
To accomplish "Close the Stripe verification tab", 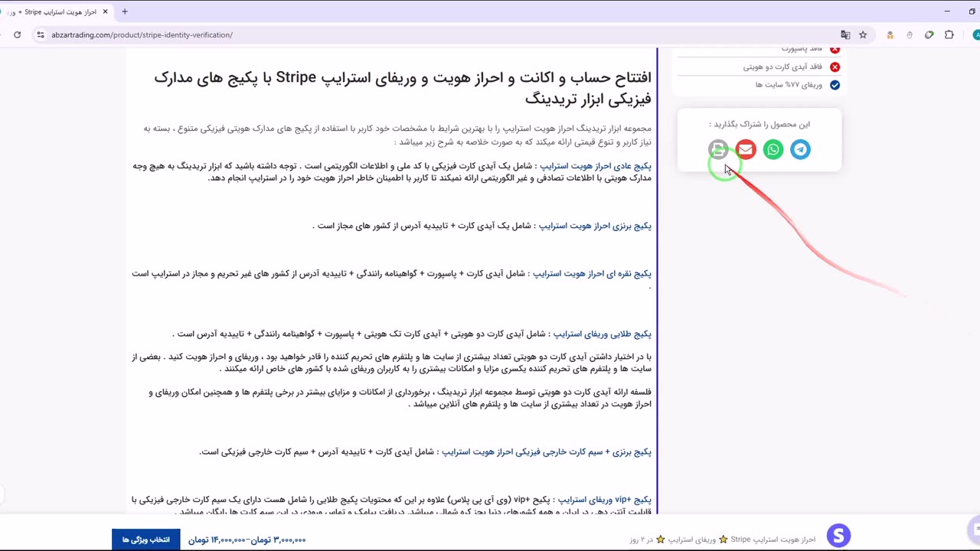I will [106, 11].
